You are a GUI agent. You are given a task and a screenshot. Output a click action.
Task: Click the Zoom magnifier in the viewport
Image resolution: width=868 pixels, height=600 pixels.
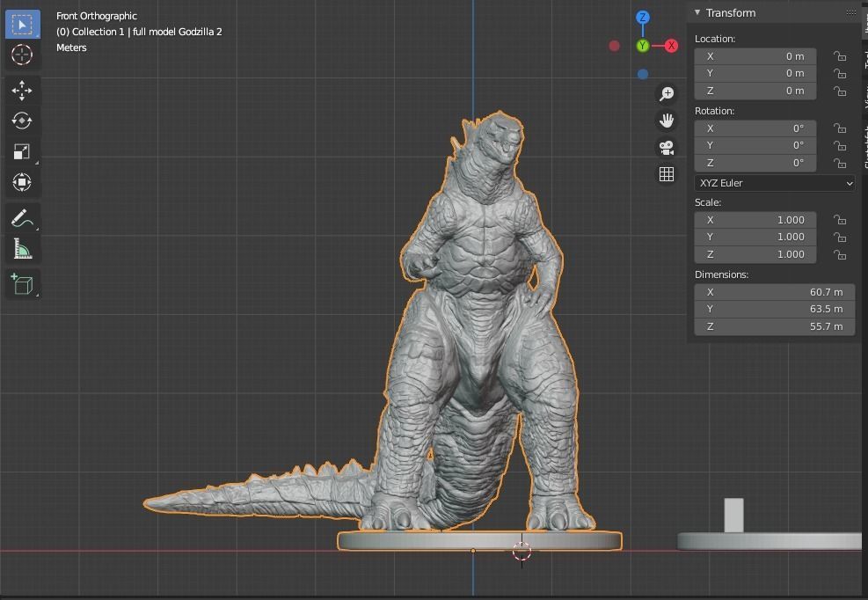(667, 92)
